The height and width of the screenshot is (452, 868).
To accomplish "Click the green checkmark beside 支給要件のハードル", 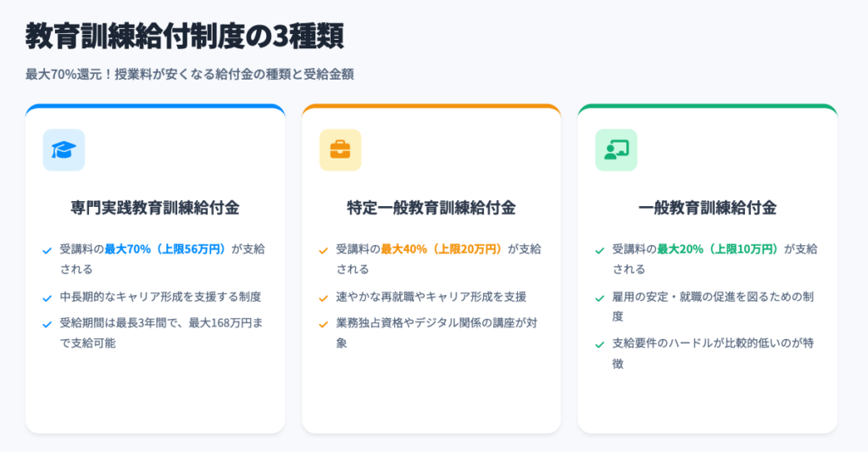I will pyautogui.click(x=600, y=344).
